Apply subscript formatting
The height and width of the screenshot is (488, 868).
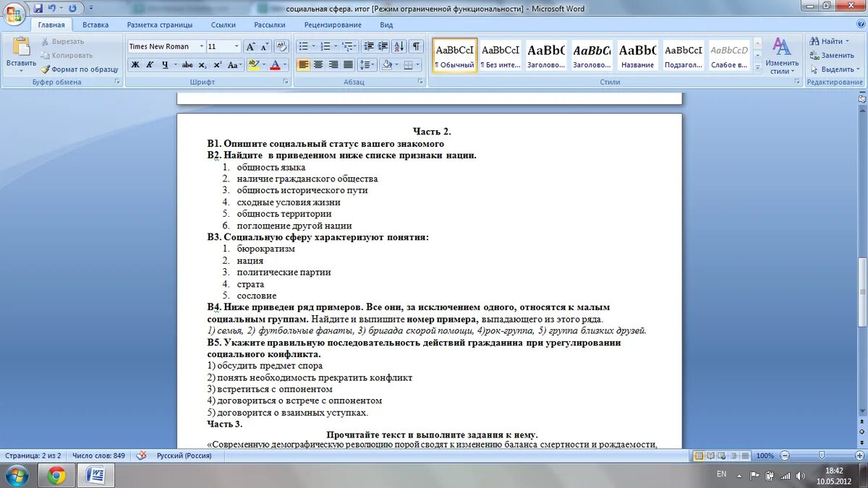pyautogui.click(x=203, y=65)
